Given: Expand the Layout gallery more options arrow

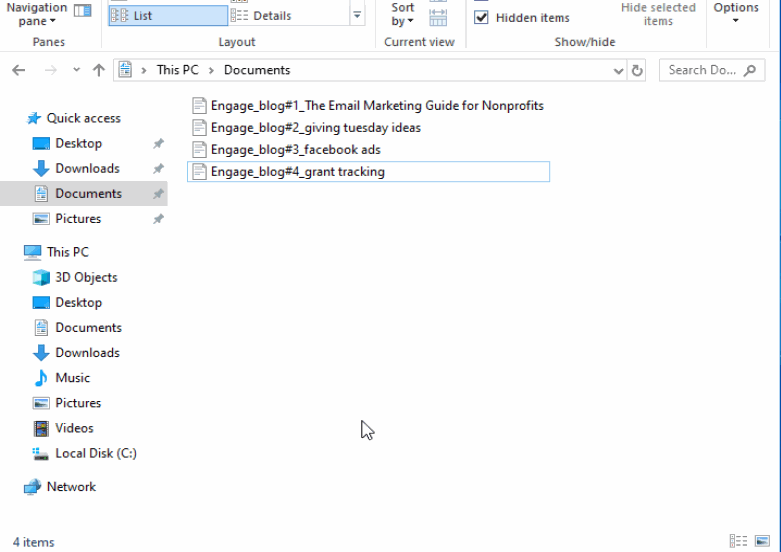Looking at the screenshot, I should (358, 16).
